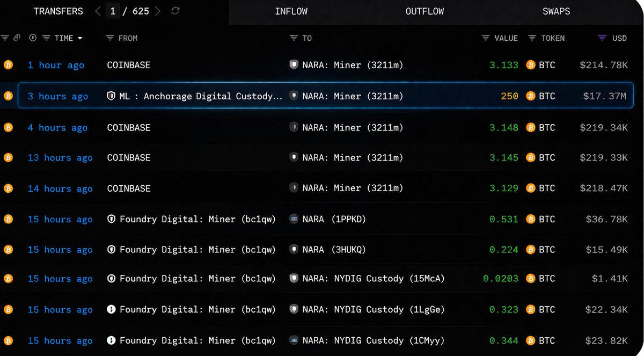
Task: Click the filter icon beside FROM
Action: coord(110,38)
